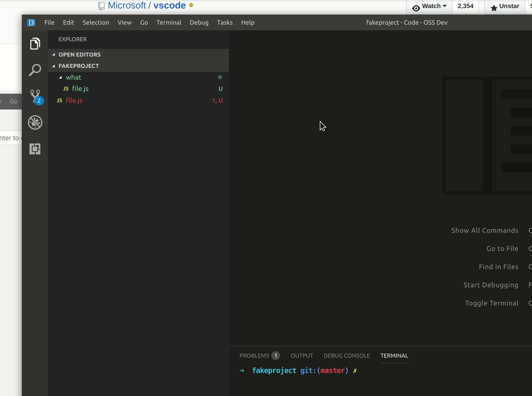Image resolution: width=532 pixels, height=396 pixels.
Task: Click the green modified dot on what folder
Action: [x=220, y=77]
